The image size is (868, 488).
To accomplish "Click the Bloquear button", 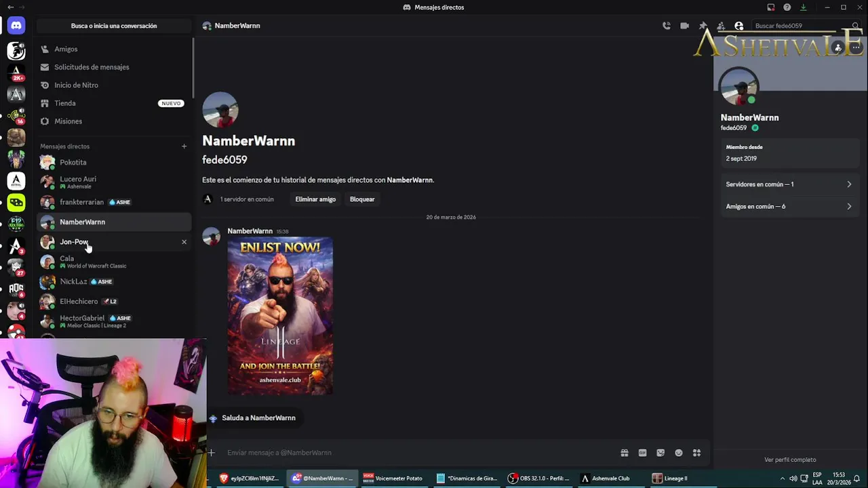I will (x=362, y=199).
